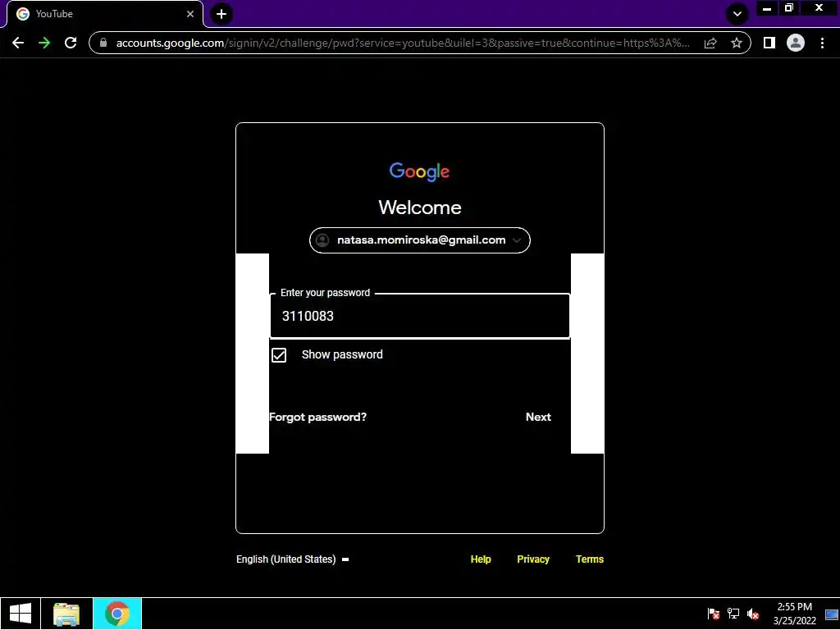
Task: Switch to the YouTube tab
Action: [104, 14]
